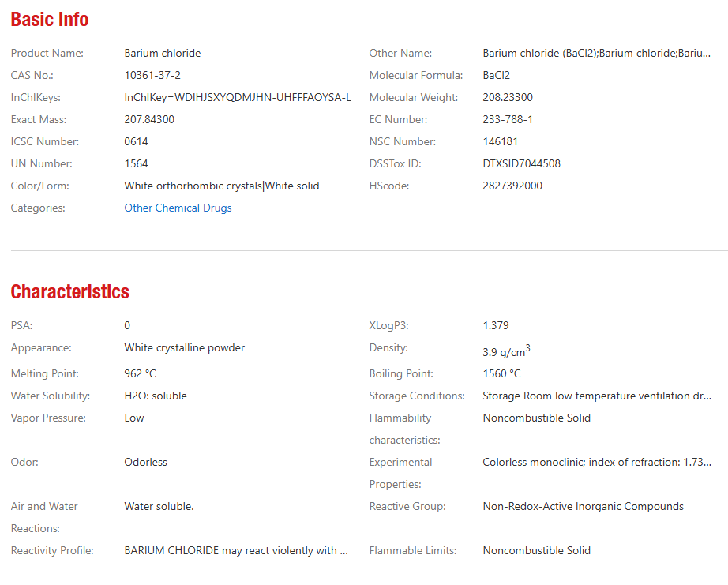Click the InChIKeys label
This screenshot has width=728, height=585.
click(x=36, y=98)
